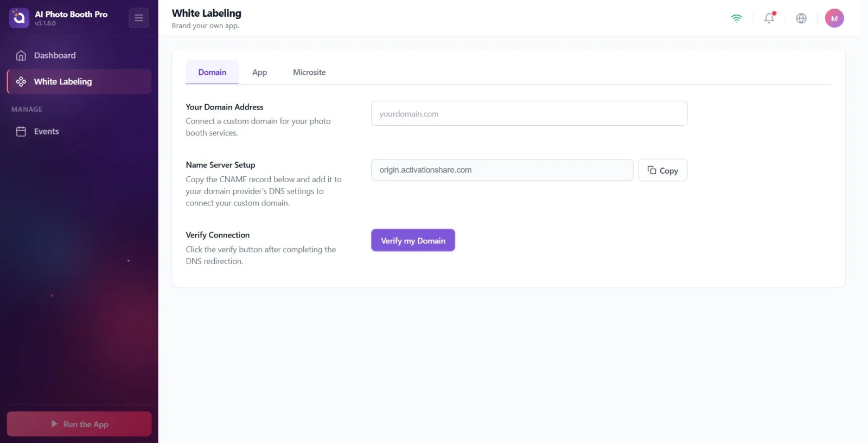Screen dimensions: 868x443
Task: Click the origin.activationshare.com CNAME field
Action: tap(502, 170)
